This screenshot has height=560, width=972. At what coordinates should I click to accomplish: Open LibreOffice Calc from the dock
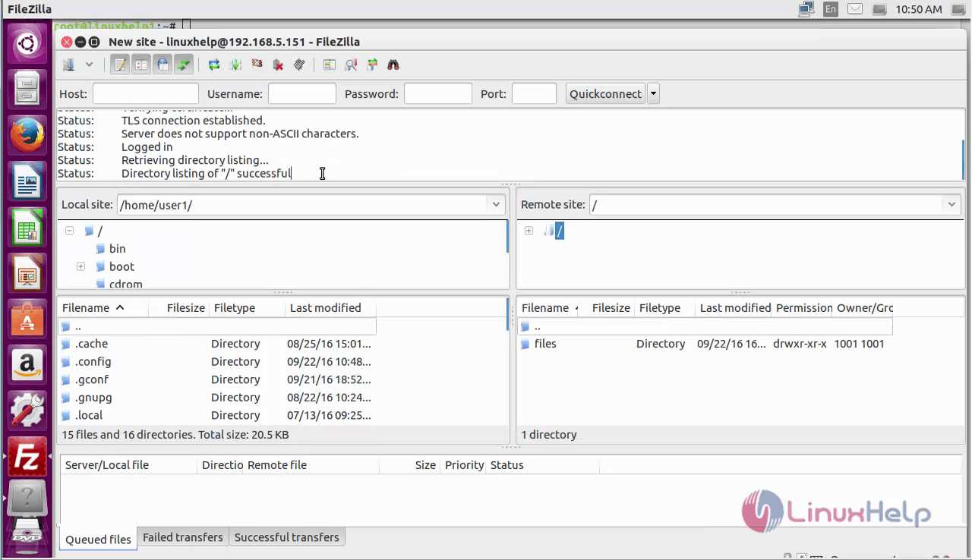(27, 228)
